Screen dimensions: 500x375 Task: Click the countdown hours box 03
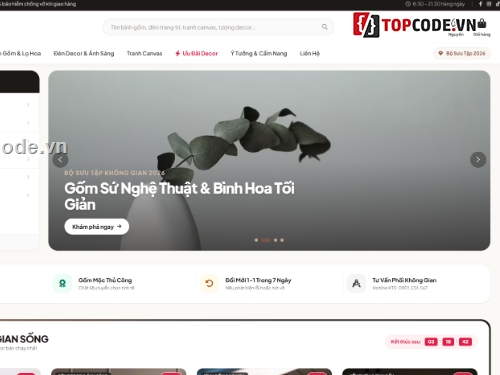tap(431, 342)
